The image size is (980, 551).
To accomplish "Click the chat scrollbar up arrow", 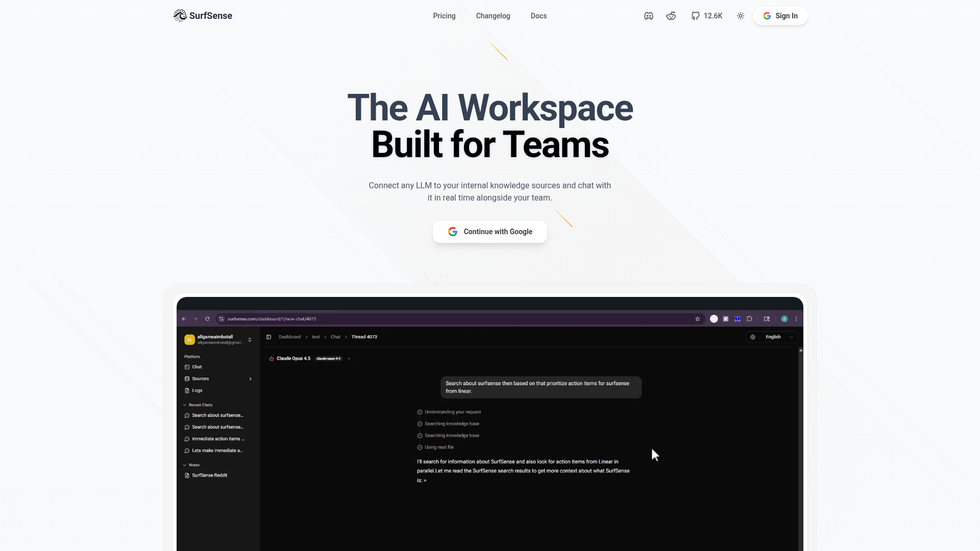I will [801, 350].
